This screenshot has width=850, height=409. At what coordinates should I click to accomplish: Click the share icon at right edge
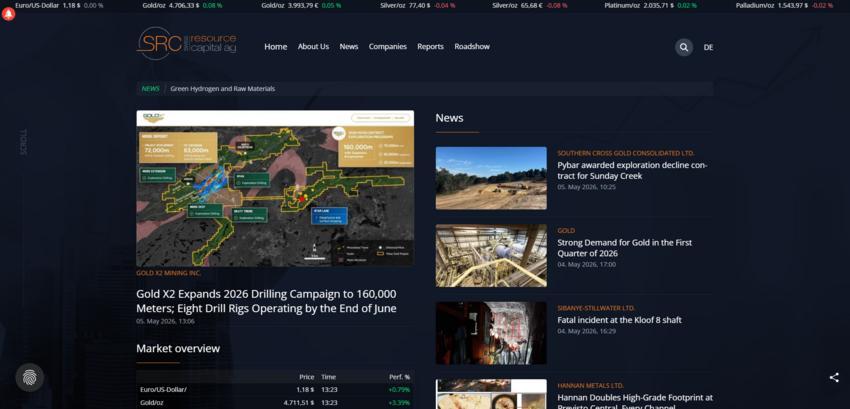pyautogui.click(x=834, y=378)
